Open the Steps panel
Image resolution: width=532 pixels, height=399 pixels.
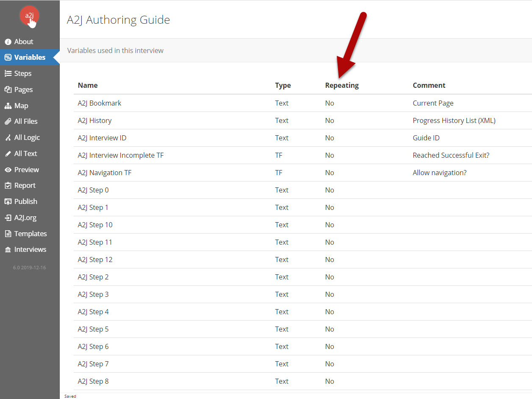(x=22, y=73)
